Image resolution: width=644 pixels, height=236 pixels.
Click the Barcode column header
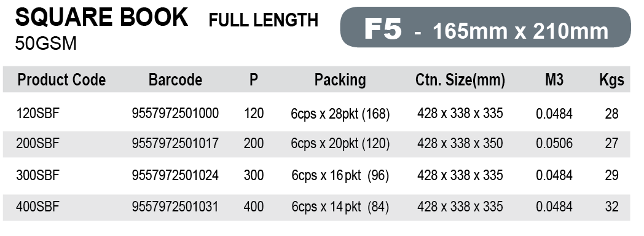[x=175, y=80]
